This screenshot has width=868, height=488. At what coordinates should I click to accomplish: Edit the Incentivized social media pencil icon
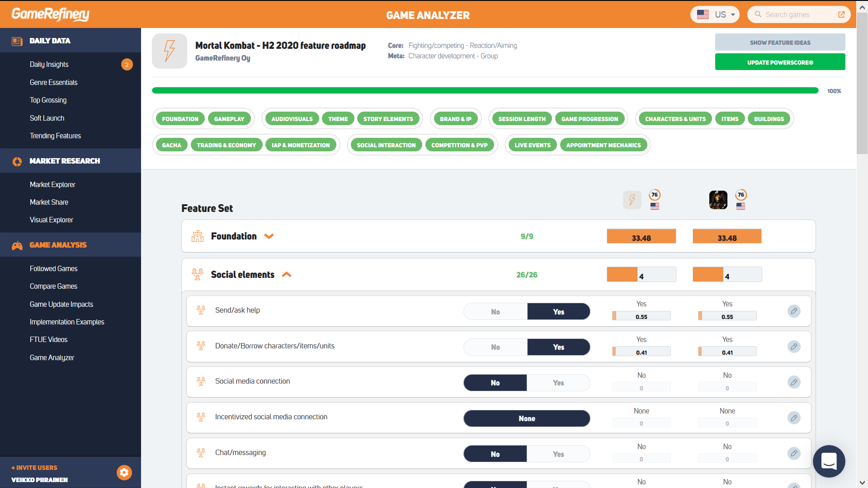tap(794, 418)
